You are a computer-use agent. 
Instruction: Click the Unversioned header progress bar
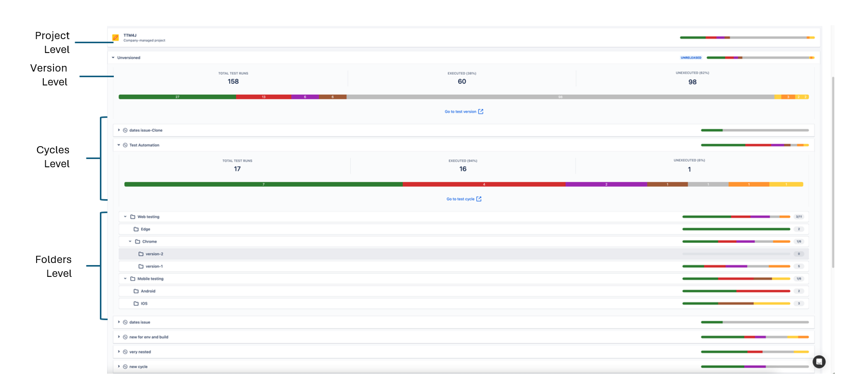tap(760, 58)
